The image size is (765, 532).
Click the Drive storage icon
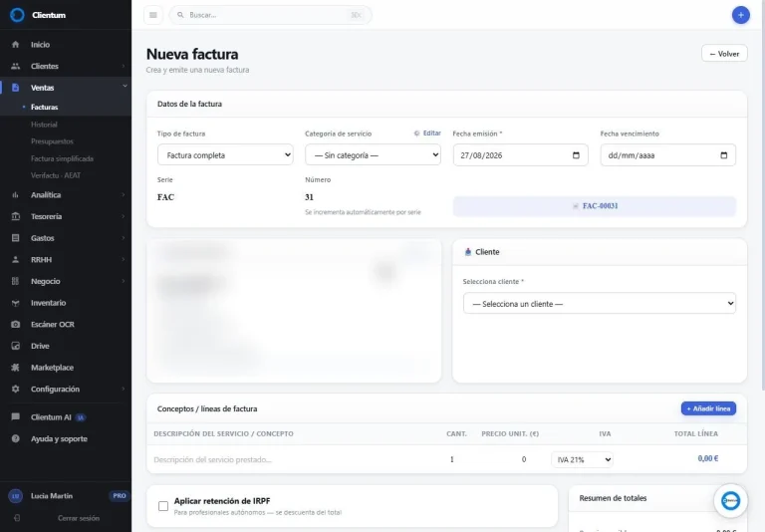[16, 346]
